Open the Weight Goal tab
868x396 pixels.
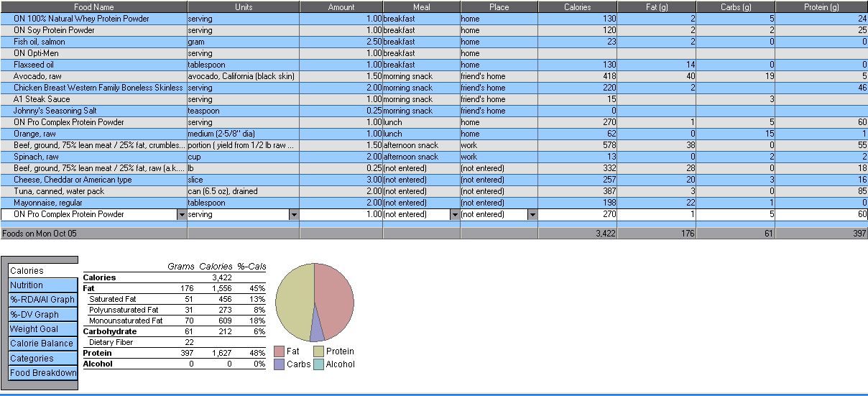42,329
